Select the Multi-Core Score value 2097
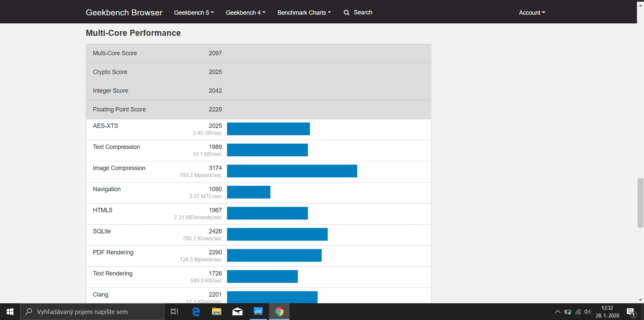This screenshot has width=644, height=320. point(215,53)
